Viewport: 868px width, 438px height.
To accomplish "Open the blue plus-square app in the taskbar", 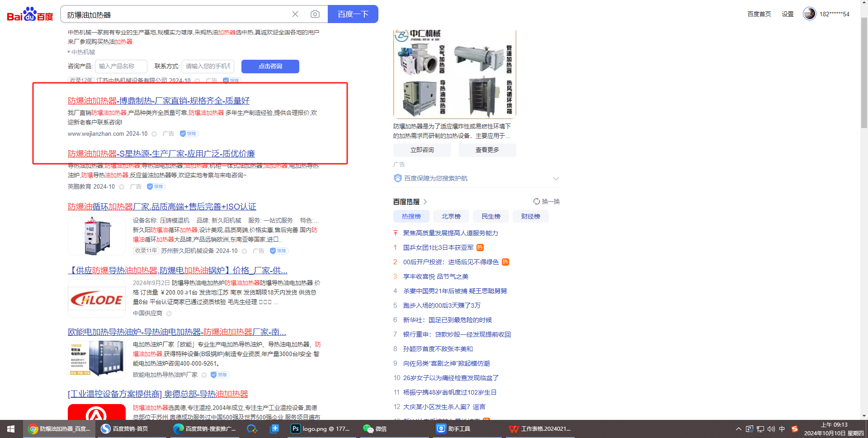I will 274,428.
